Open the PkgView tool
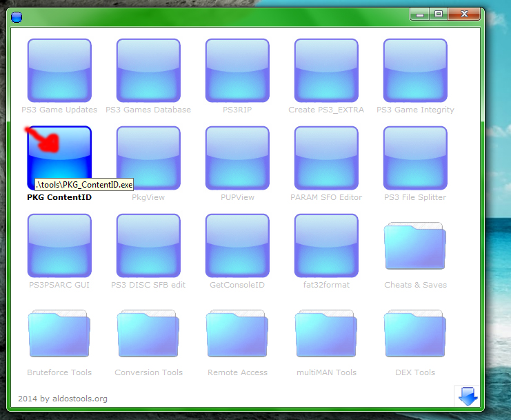 click(x=148, y=158)
